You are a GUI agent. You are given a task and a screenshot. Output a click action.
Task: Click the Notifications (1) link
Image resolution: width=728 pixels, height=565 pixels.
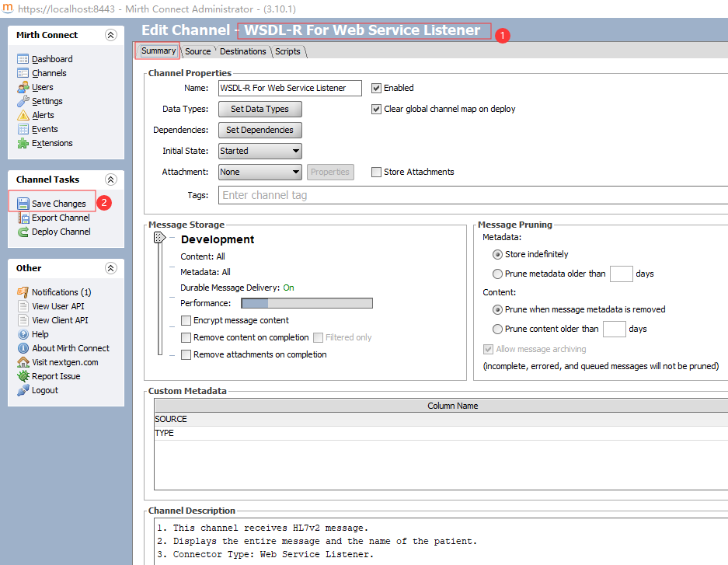[61, 292]
